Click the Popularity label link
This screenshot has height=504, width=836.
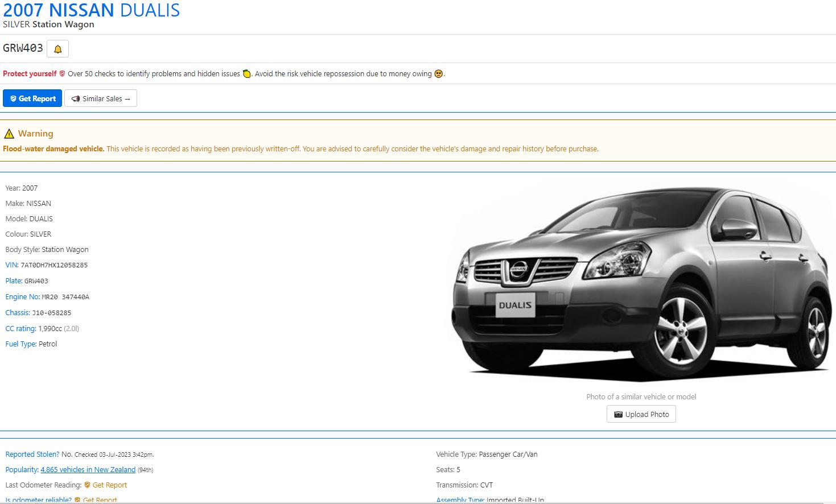(22, 470)
